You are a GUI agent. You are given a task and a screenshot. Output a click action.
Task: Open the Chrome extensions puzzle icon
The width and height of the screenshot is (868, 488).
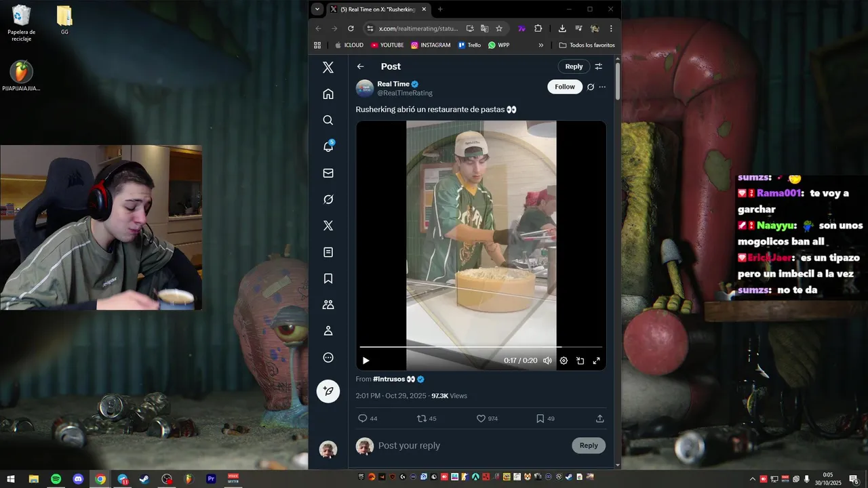coord(538,28)
